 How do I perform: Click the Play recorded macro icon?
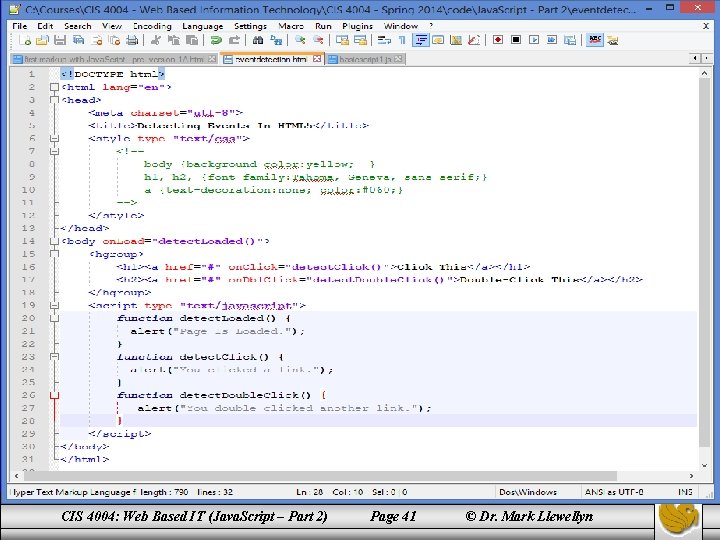pyautogui.click(x=534, y=40)
